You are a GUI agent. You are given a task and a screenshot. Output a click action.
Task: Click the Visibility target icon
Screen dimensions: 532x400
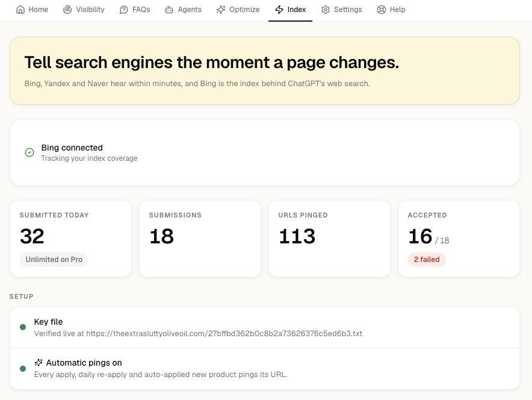click(67, 10)
